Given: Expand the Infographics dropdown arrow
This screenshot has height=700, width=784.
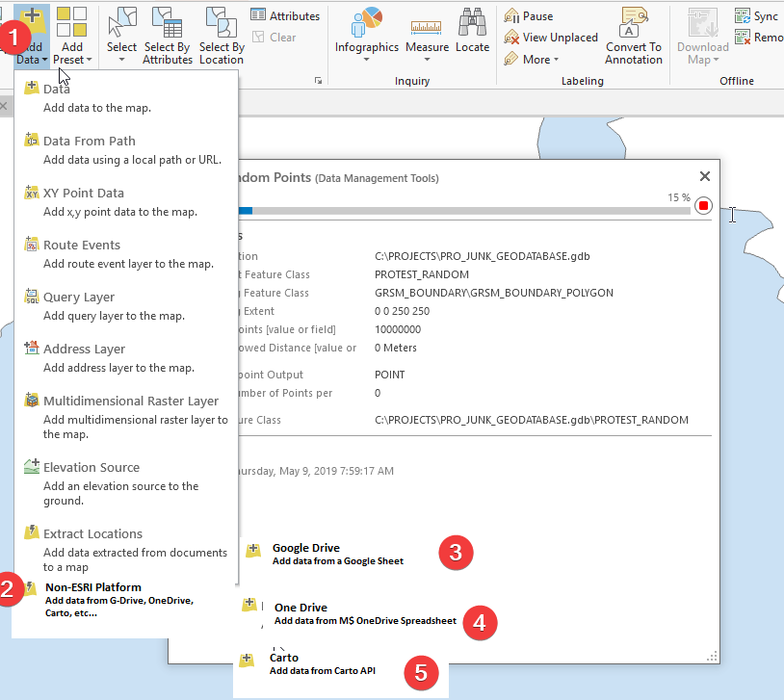Looking at the screenshot, I should [367, 60].
